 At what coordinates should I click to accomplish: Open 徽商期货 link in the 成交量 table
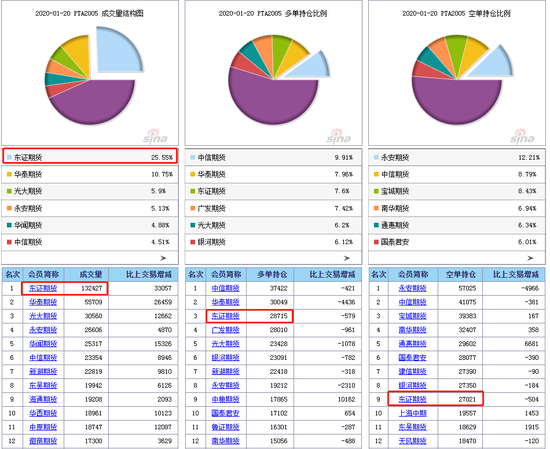coord(43,441)
